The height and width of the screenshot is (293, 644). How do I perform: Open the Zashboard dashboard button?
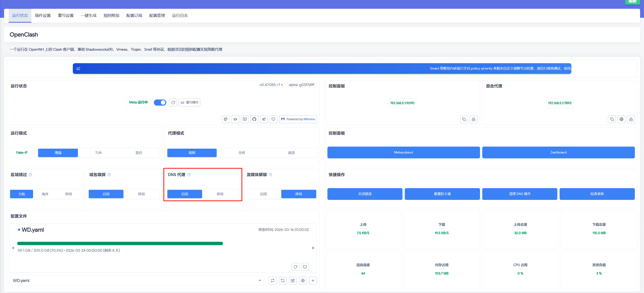(558, 152)
